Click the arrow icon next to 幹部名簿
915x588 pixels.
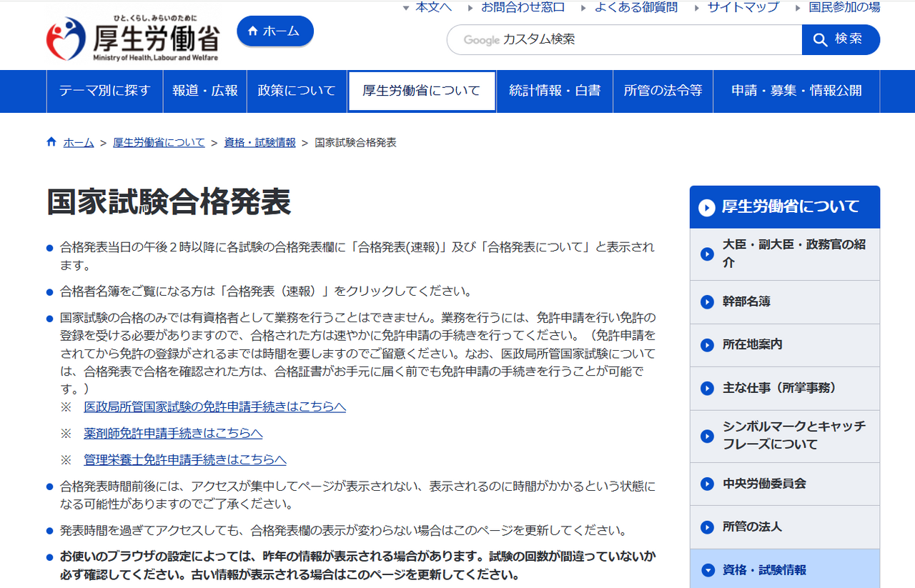pyautogui.click(x=707, y=302)
